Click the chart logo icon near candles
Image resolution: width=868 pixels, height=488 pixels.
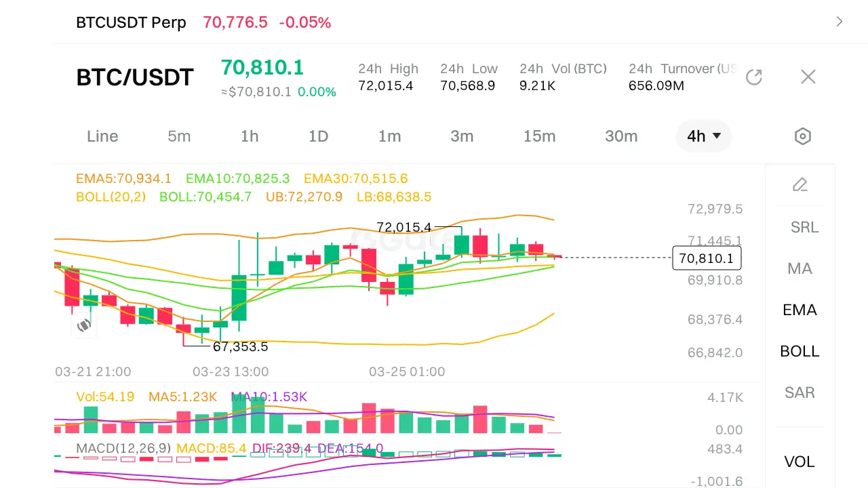84,325
